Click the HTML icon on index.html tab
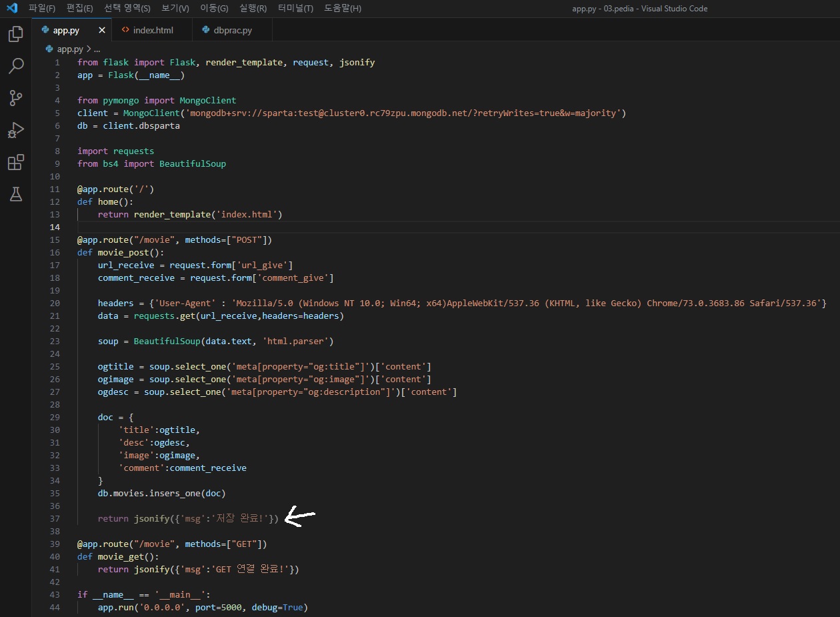 coord(125,31)
